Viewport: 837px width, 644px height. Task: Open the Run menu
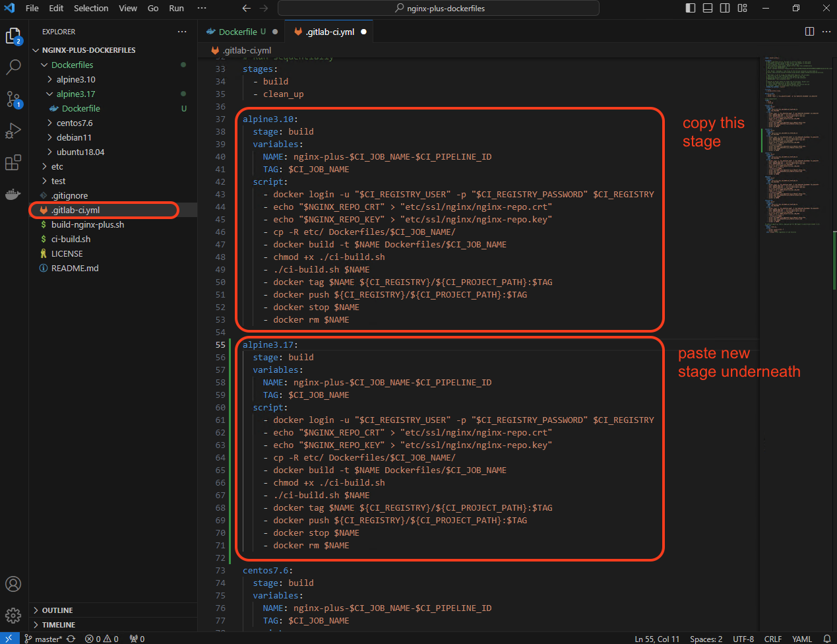[x=176, y=8]
